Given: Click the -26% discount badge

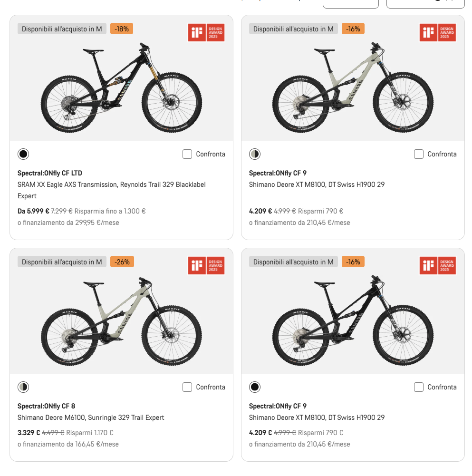Looking at the screenshot, I should [x=122, y=262].
